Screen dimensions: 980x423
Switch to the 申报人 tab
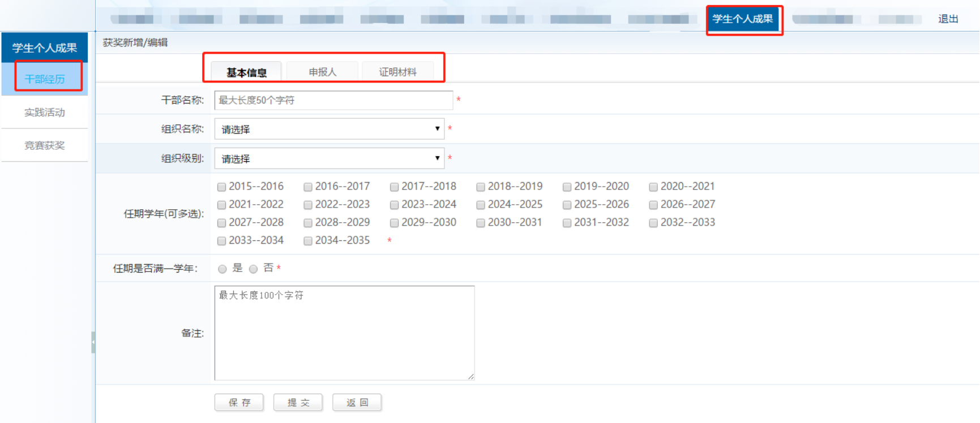[322, 72]
